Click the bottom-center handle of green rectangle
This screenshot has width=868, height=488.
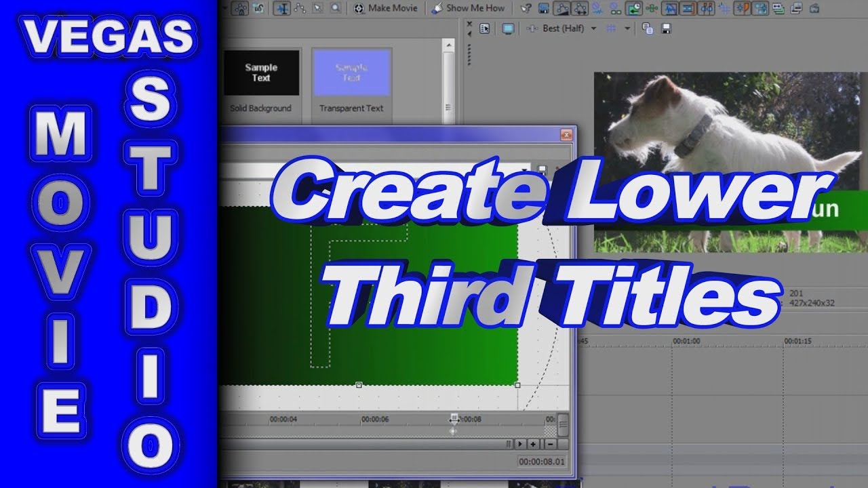pos(359,385)
